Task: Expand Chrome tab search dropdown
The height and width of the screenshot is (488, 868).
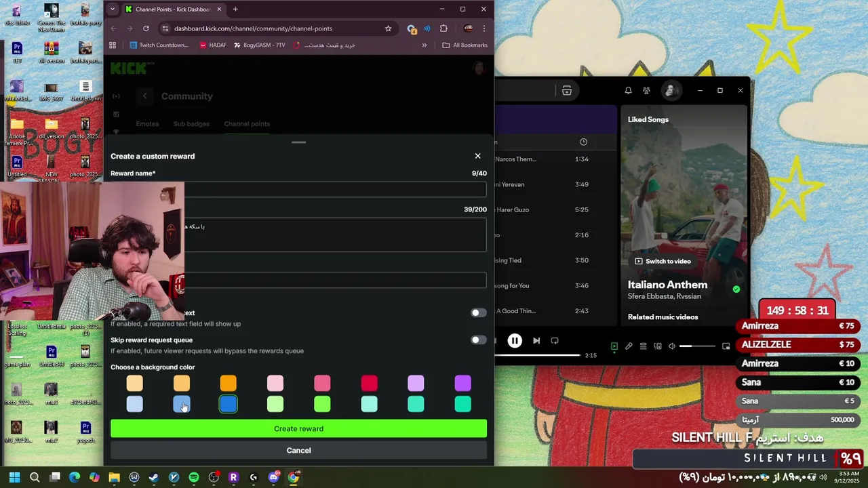Action: [x=112, y=9]
